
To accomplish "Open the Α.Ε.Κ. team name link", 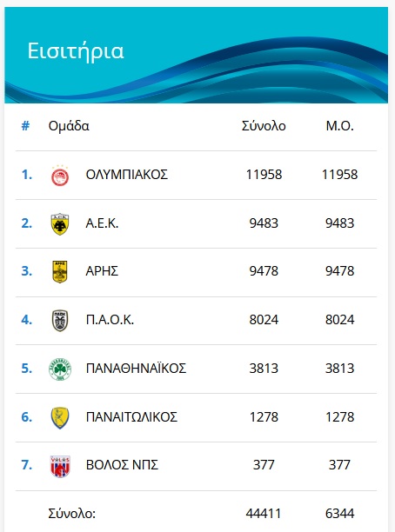I will tap(102, 223).
